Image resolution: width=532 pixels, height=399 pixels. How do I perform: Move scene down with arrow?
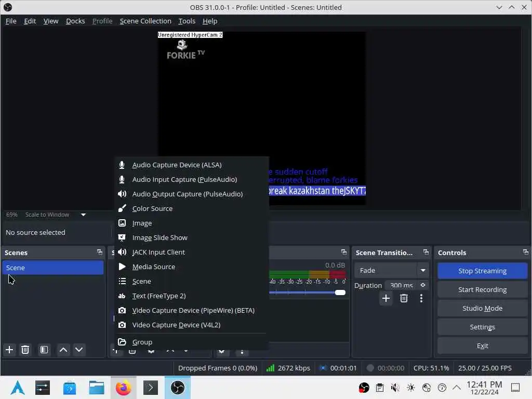pyautogui.click(x=79, y=350)
